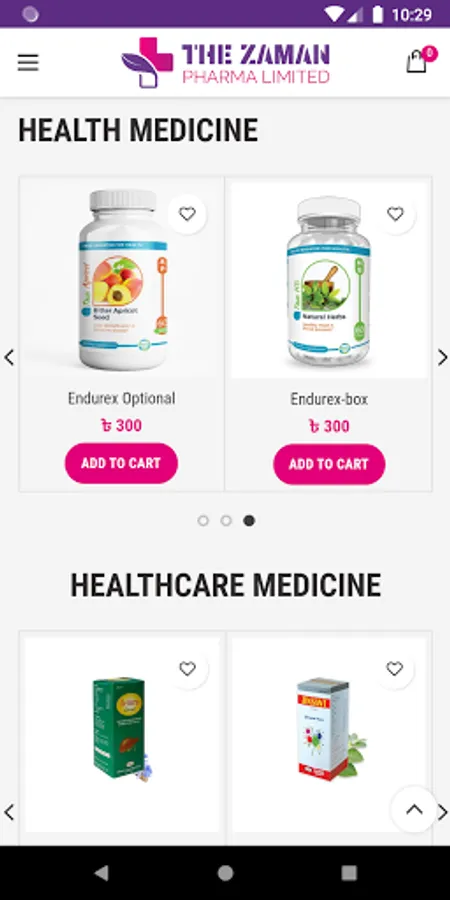The height and width of the screenshot is (900, 450).
Task: Add white box syrup to wishlist
Action: pyautogui.click(x=395, y=669)
